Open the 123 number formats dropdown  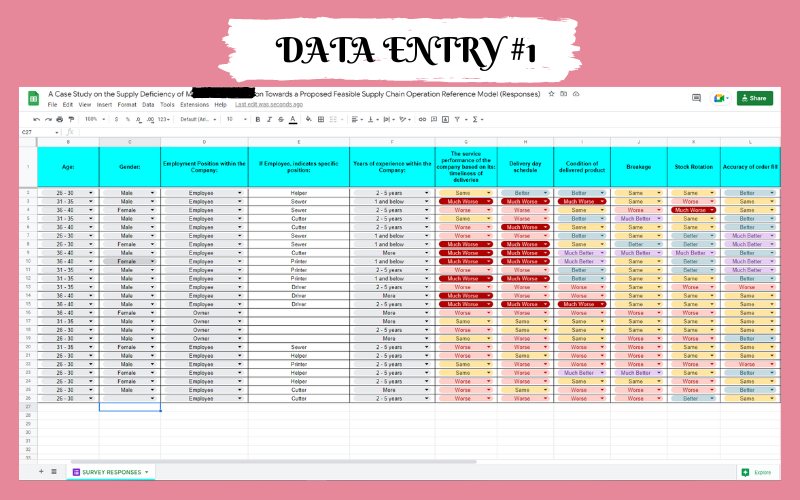(x=164, y=119)
